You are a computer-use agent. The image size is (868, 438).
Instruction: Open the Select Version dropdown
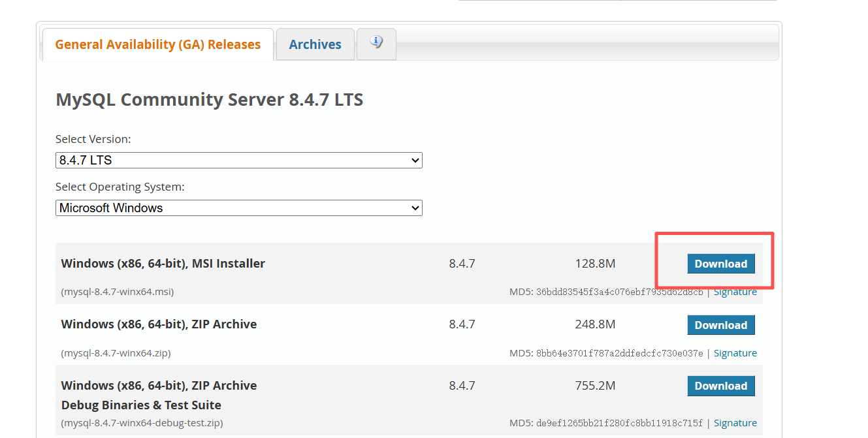(238, 160)
